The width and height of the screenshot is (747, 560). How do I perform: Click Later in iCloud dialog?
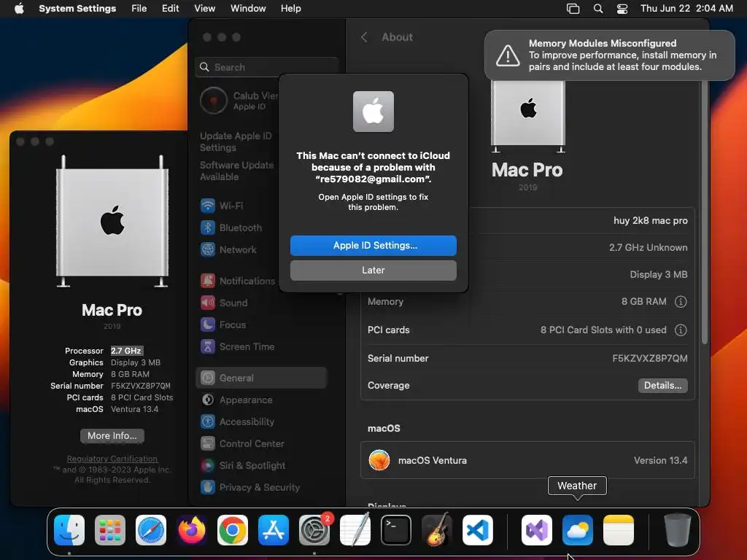pos(373,271)
